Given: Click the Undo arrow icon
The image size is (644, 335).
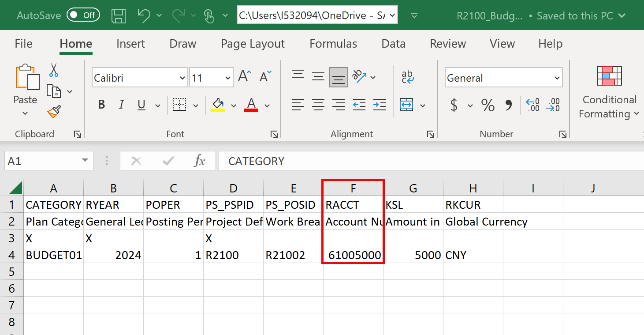Looking at the screenshot, I should 144,15.
